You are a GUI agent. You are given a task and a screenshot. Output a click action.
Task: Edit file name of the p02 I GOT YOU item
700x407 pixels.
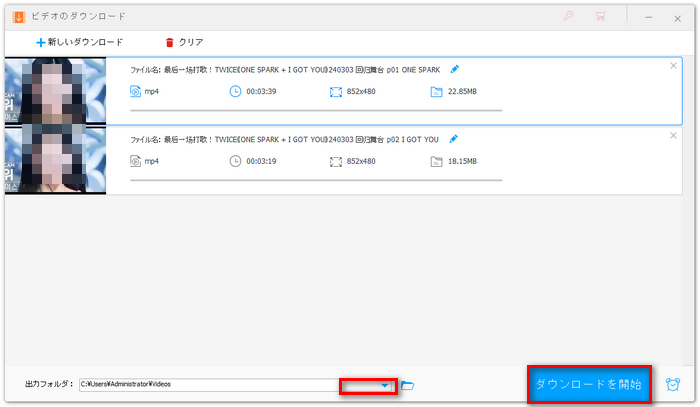(454, 139)
